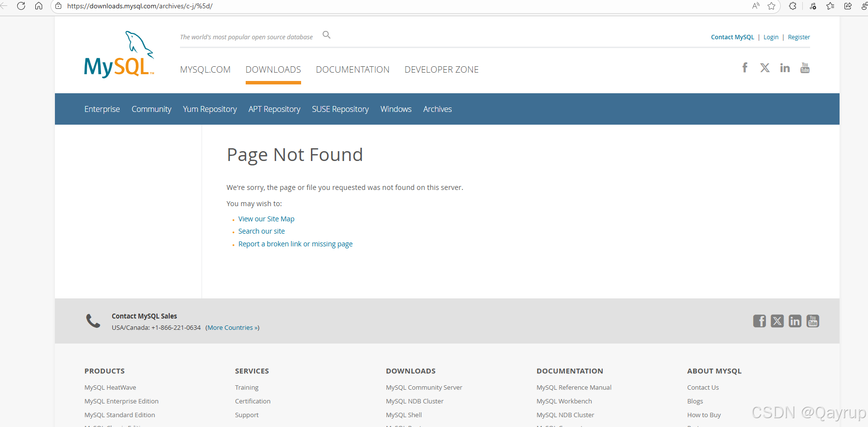The width and height of the screenshot is (868, 427).
Task: Click the phone icon beside Contact MySQL Sales
Action: pyautogui.click(x=93, y=321)
